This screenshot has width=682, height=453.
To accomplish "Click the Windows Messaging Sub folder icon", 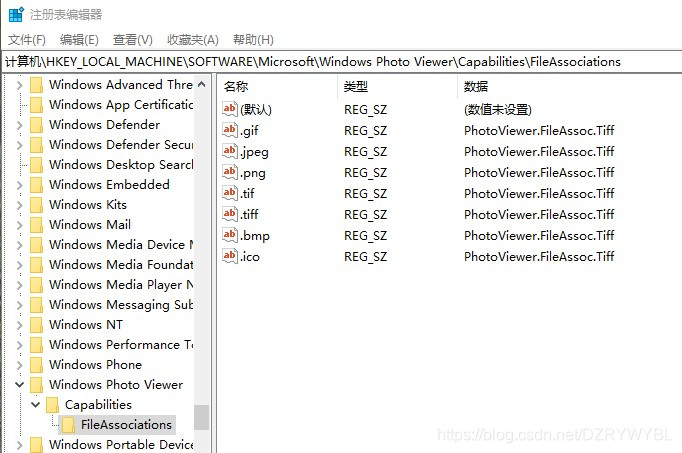I will [x=37, y=305].
